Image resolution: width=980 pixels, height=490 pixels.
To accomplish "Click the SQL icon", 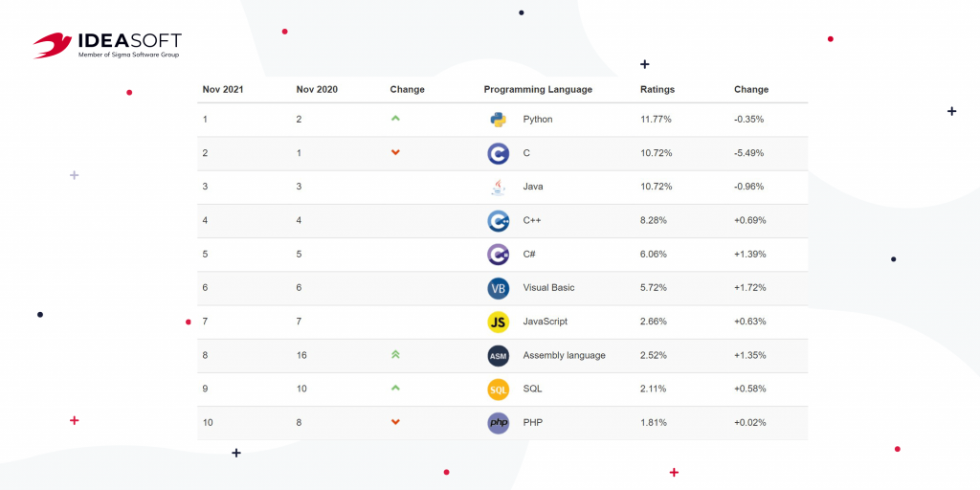I will (x=498, y=390).
